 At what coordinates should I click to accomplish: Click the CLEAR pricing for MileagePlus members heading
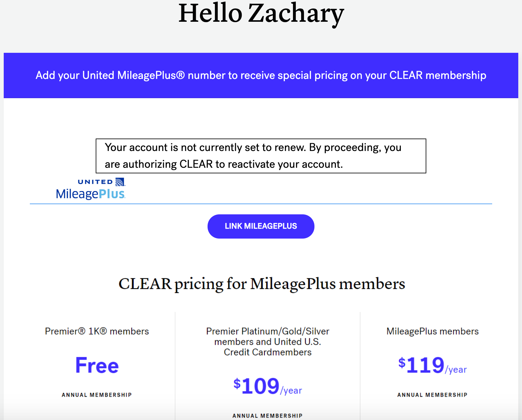pos(262,284)
